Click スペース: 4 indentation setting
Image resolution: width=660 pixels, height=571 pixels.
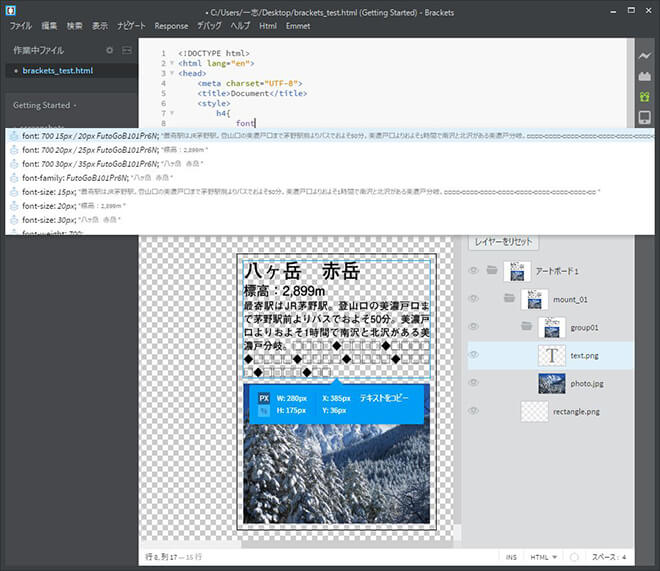609,557
